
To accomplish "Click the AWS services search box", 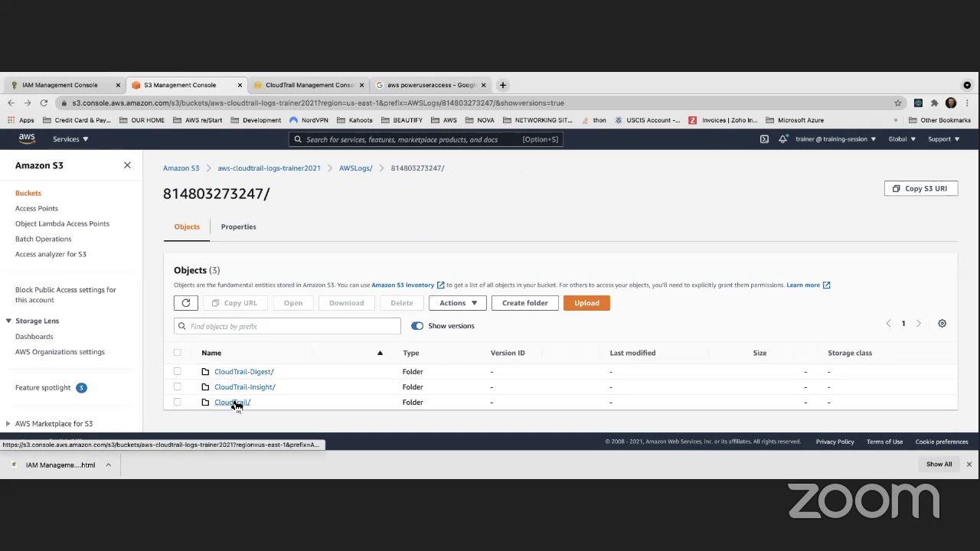I will click(x=426, y=139).
